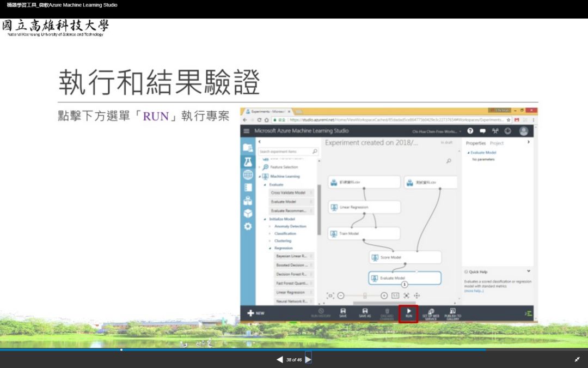Click the canvas zoom slider handle
Viewport: 588px width, 368px height.
click(364, 296)
